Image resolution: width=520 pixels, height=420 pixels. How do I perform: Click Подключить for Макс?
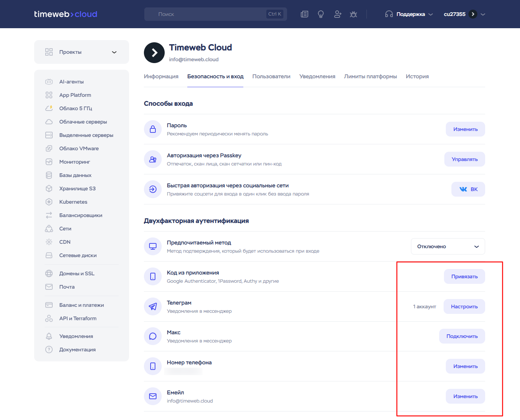click(x=462, y=336)
